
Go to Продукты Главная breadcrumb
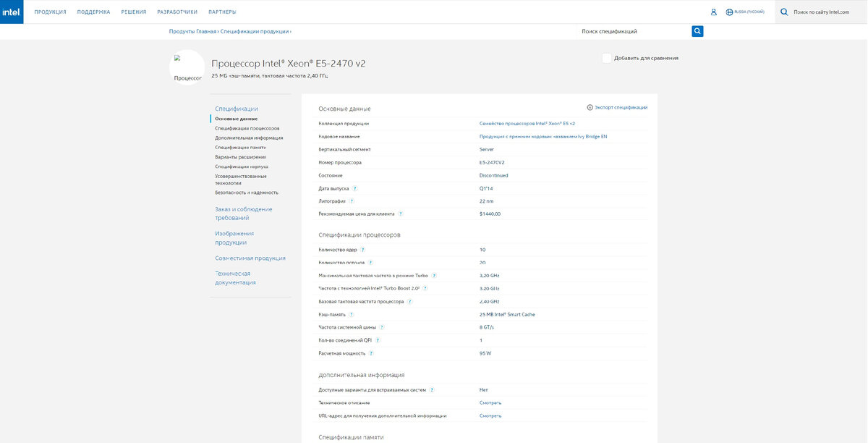(192, 31)
